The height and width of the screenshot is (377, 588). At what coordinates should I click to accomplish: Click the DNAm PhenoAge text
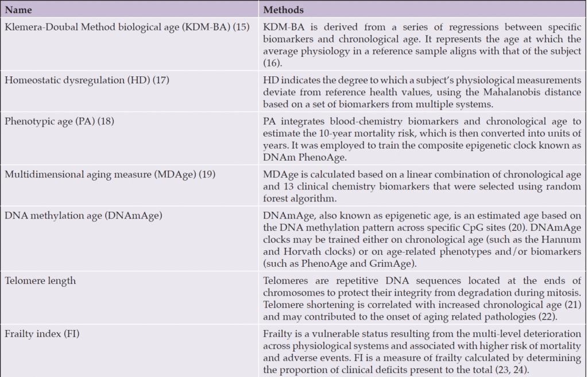pos(304,157)
